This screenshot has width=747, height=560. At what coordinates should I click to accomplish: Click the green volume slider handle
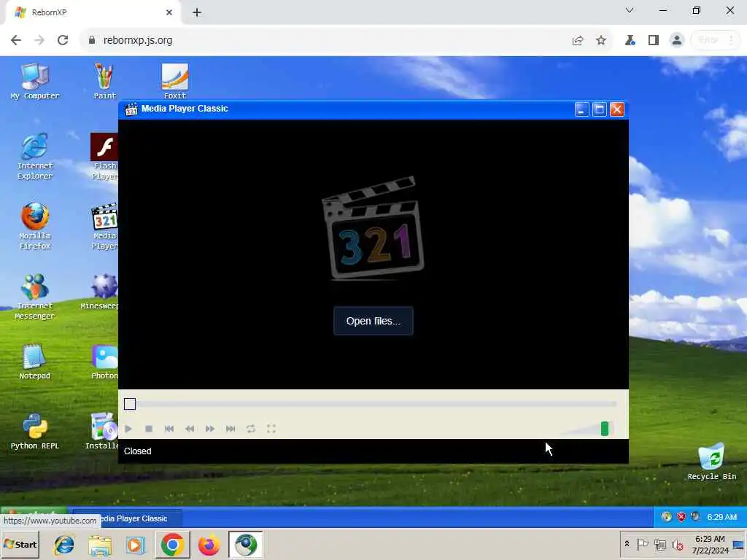click(605, 429)
